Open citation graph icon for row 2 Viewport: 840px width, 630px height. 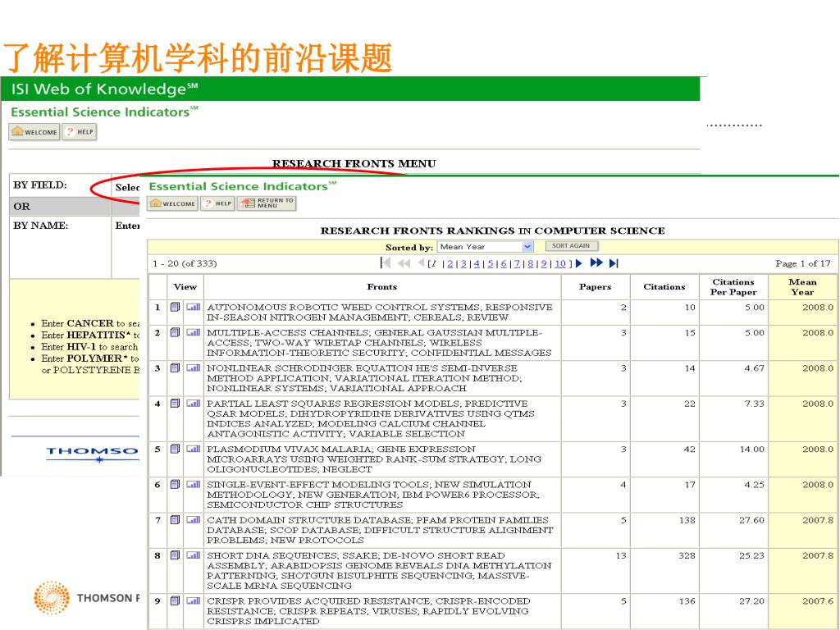[194, 332]
